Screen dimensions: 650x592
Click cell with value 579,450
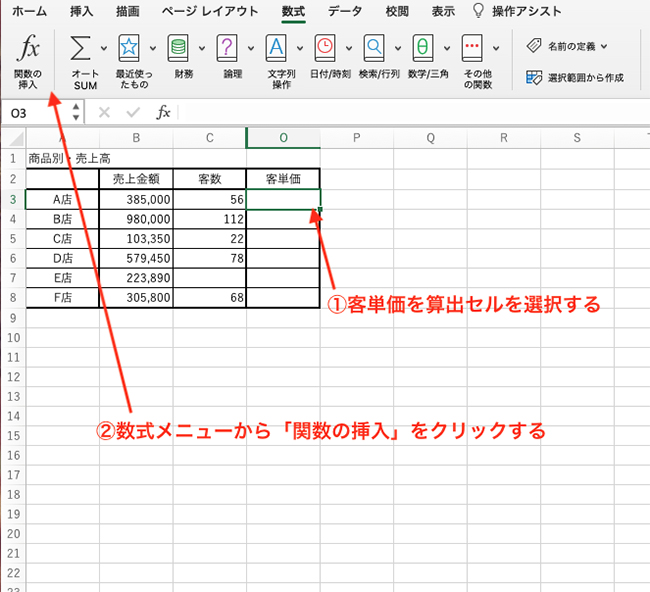click(x=136, y=258)
